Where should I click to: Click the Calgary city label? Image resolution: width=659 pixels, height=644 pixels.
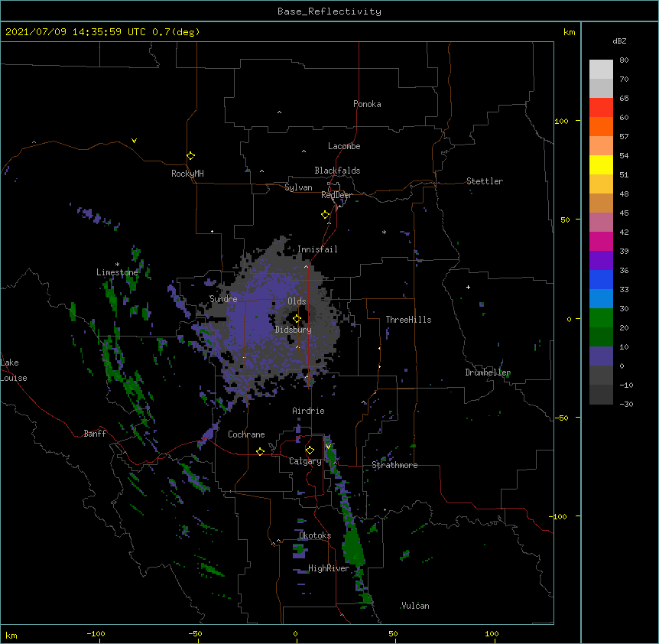pos(305,461)
